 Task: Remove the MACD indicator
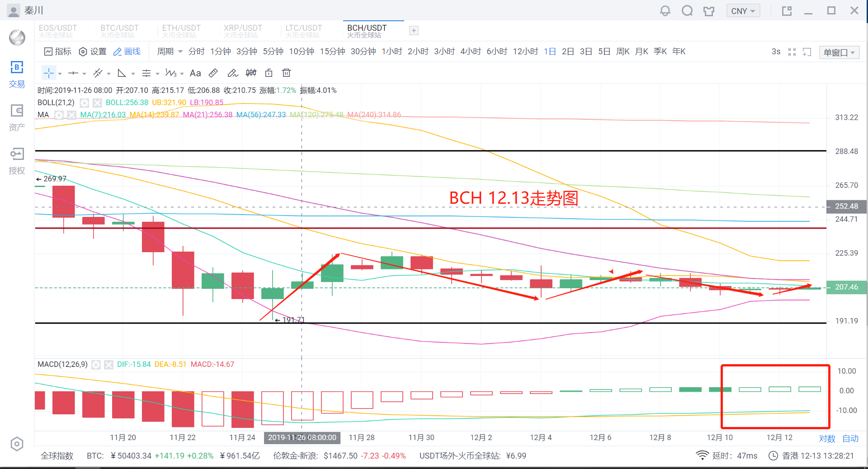[108, 364]
